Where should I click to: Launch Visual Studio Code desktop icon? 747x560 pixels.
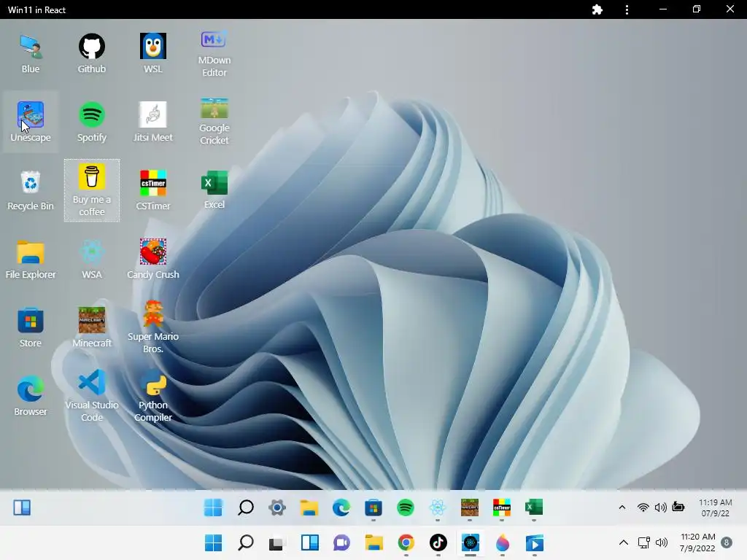[x=91, y=396]
